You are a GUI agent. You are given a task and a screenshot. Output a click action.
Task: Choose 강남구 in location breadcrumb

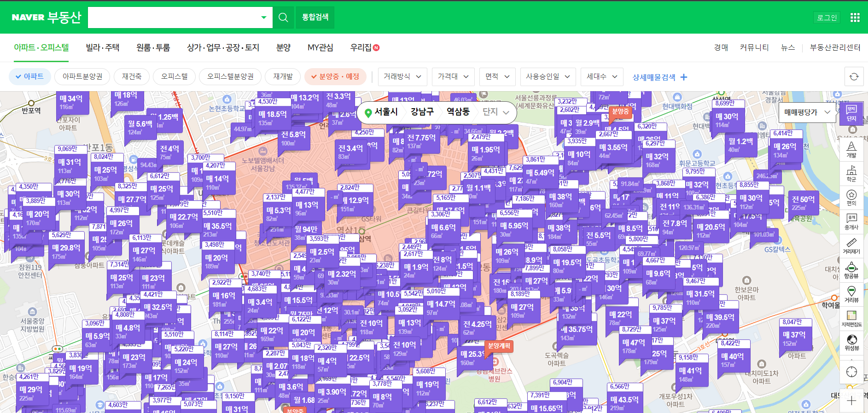(x=422, y=112)
